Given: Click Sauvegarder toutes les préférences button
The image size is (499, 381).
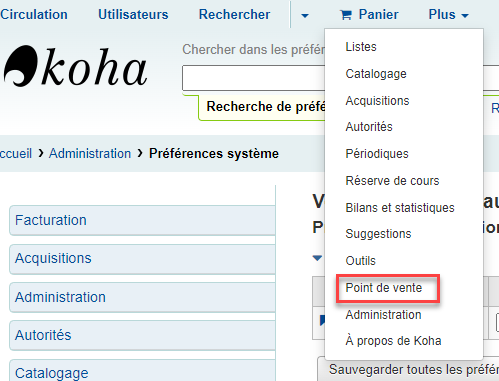Looking at the screenshot, I should 409,369.
